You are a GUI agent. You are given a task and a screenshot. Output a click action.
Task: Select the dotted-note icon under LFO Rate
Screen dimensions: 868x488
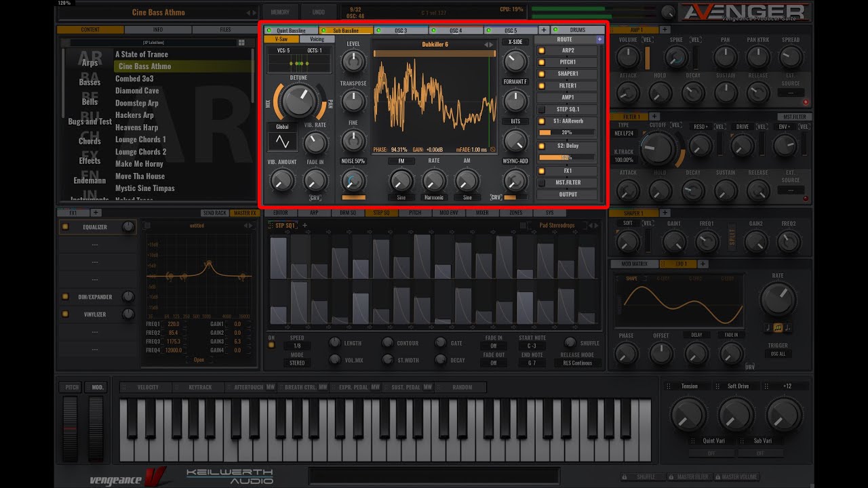pyautogui.click(x=787, y=327)
